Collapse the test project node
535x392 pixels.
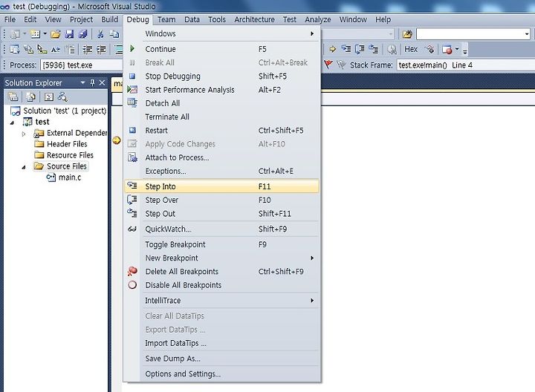point(13,122)
